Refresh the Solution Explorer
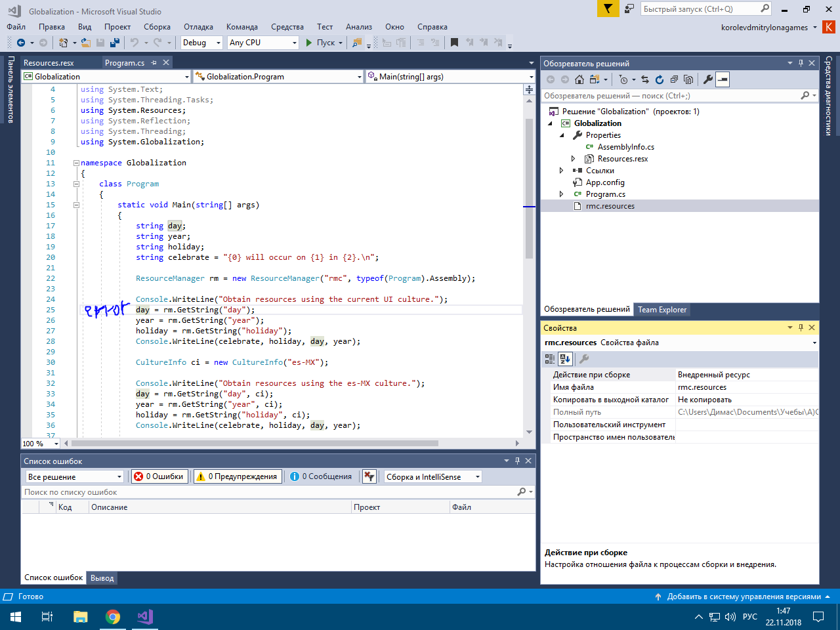This screenshot has height=630, width=840. (660, 79)
